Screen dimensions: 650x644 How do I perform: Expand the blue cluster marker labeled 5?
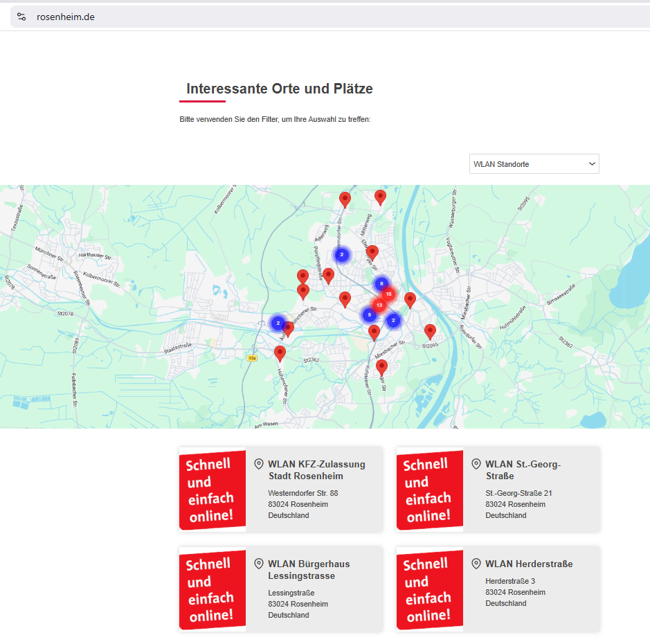(x=370, y=314)
